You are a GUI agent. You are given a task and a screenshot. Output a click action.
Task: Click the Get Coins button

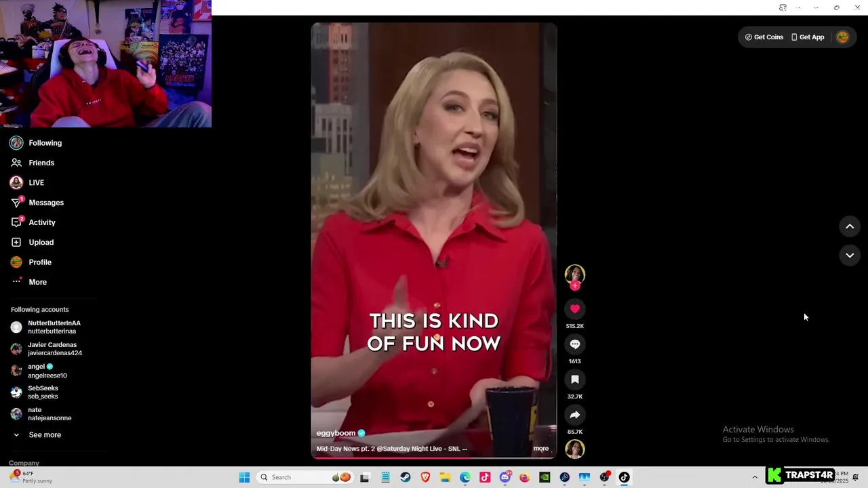pos(764,37)
